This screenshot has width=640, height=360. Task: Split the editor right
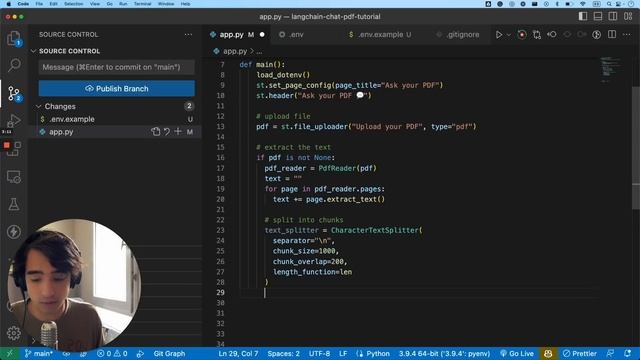[612, 35]
